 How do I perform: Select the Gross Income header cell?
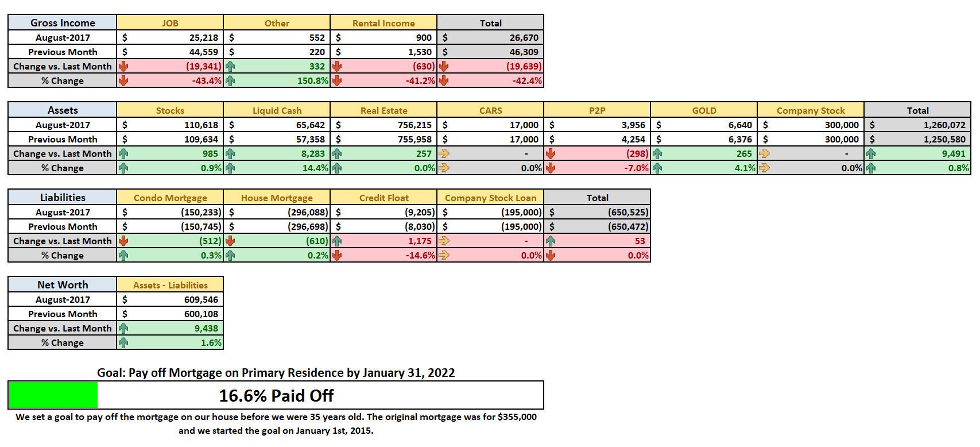[63, 22]
